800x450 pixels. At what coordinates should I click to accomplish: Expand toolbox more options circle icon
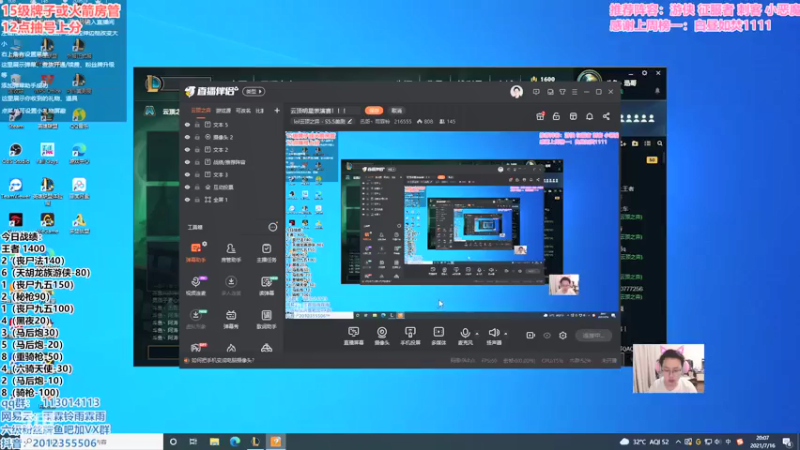pyautogui.click(x=273, y=227)
